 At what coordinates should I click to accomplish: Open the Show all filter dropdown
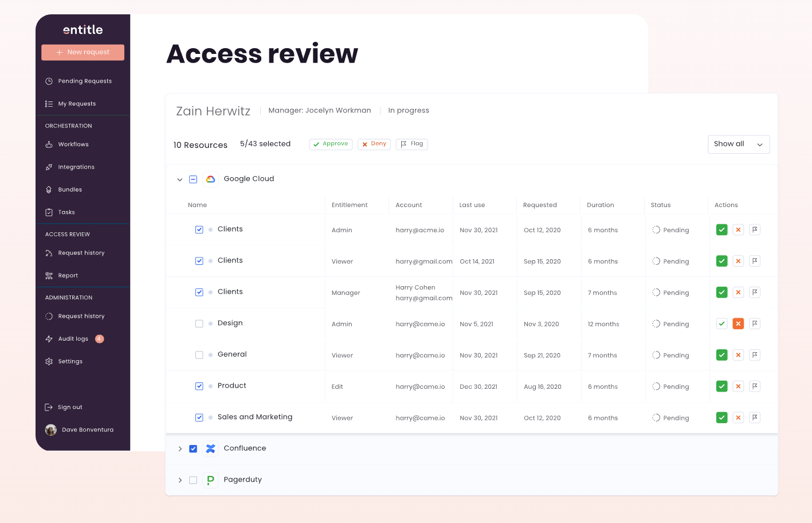point(739,145)
